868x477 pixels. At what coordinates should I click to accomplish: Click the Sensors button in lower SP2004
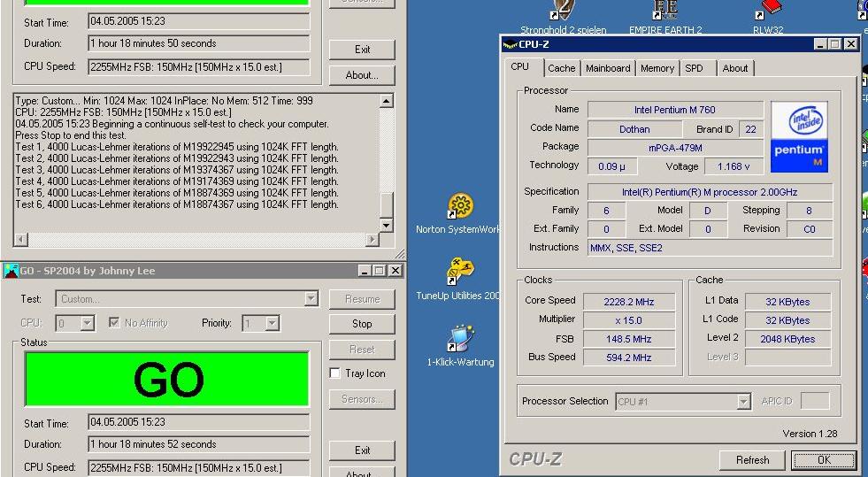coord(362,399)
